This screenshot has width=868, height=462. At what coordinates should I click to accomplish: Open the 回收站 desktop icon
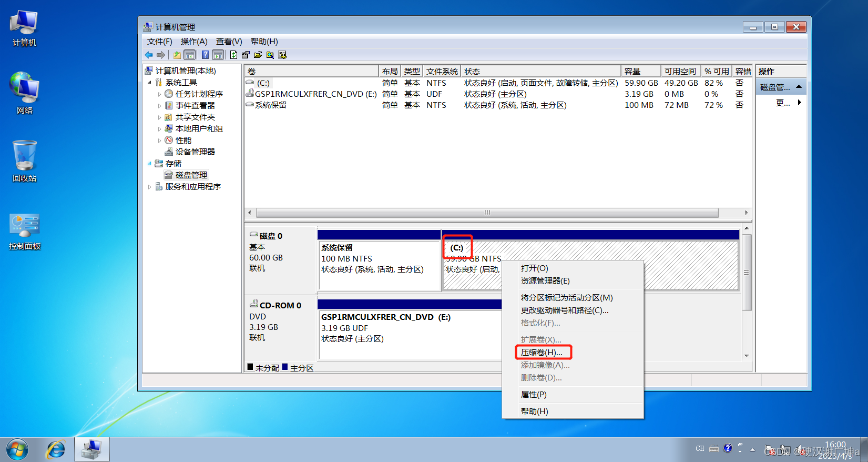(x=24, y=161)
